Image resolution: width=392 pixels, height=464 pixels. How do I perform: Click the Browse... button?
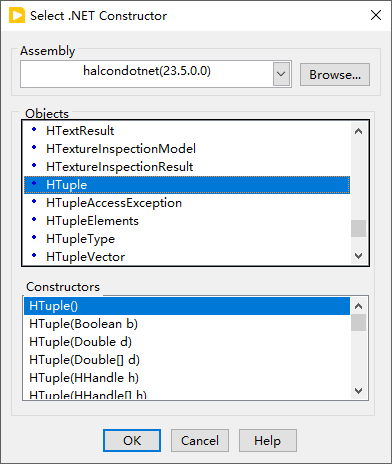[x=335, y=75]
